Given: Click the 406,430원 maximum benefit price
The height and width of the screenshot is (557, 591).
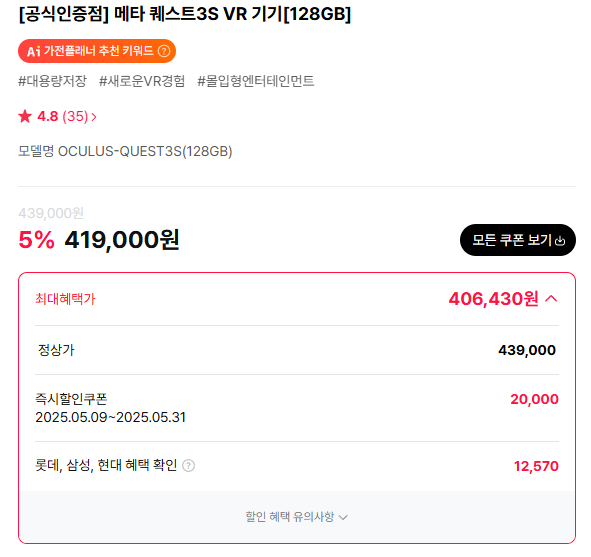Looking at the screenshot, I should [x=493, y=299].
